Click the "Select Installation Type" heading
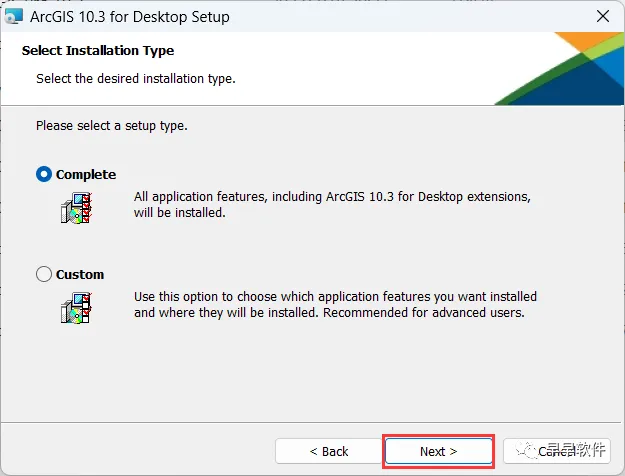 pos(98,50)
